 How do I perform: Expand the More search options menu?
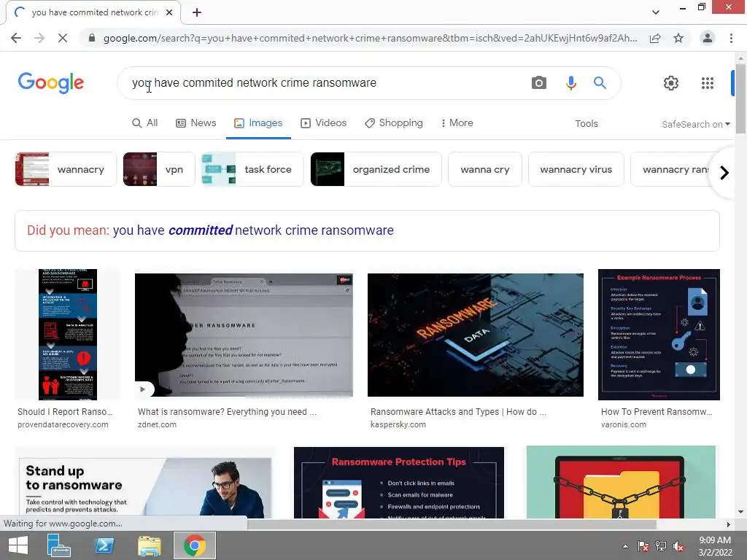click(457, 122)
